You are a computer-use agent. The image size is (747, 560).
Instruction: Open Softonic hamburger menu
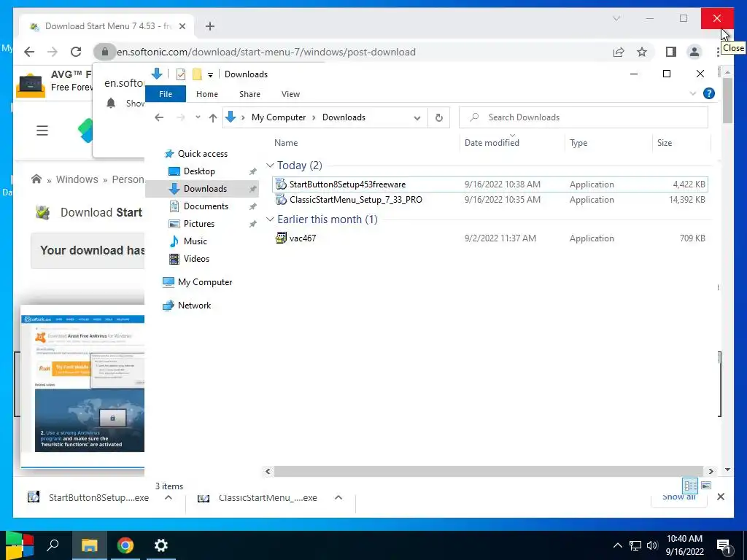click(42, 131)
